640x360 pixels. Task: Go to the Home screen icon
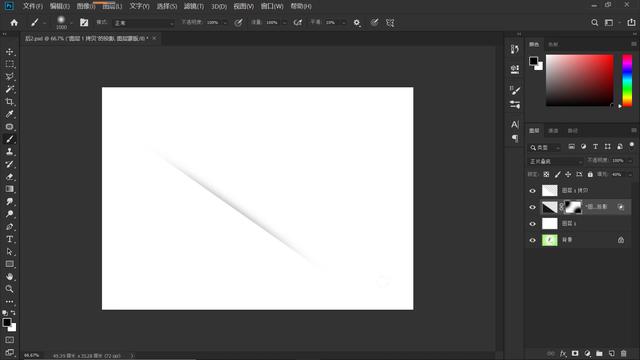(x=14, y=23)
